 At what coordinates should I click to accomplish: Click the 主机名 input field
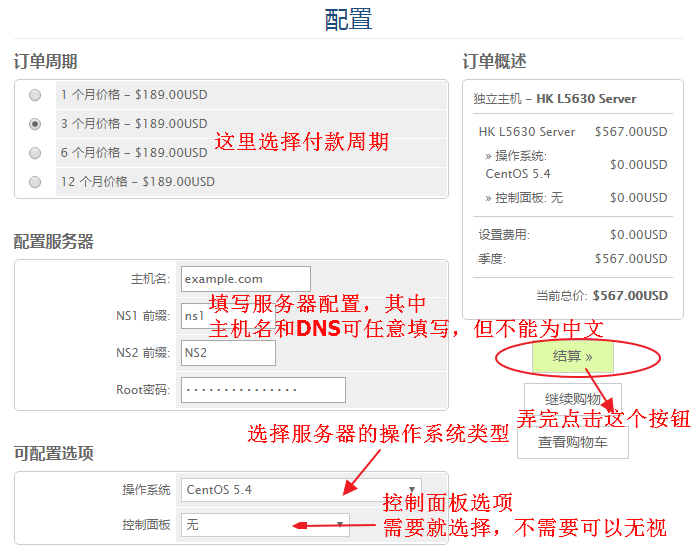245,279
